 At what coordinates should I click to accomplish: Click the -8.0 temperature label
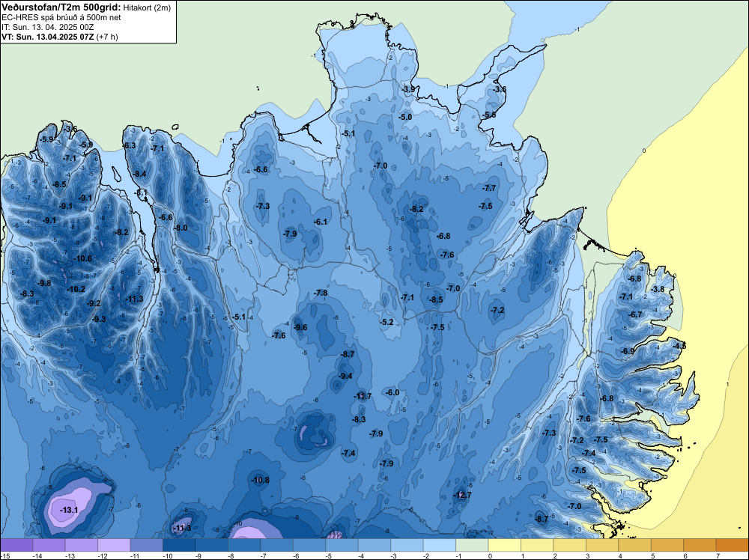pos(180,228)
